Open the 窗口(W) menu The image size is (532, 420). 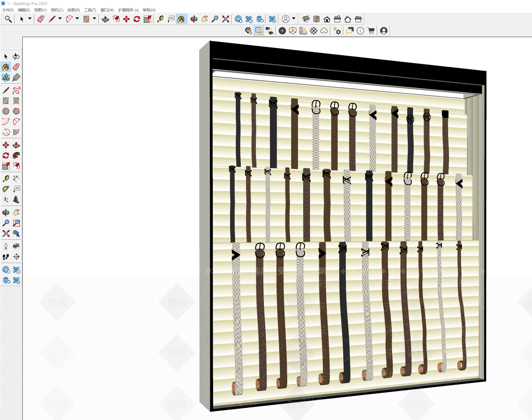coord(107,10)
